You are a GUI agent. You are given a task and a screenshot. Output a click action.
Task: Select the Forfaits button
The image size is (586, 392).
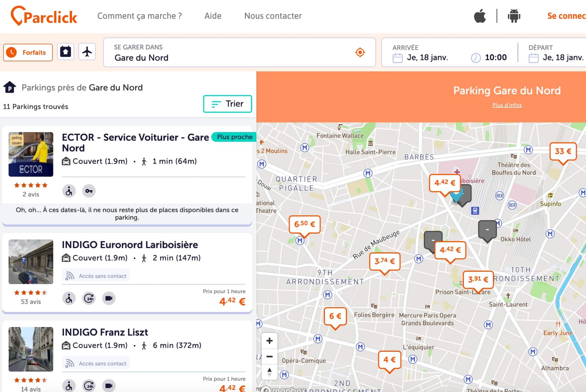coord(28,52)
